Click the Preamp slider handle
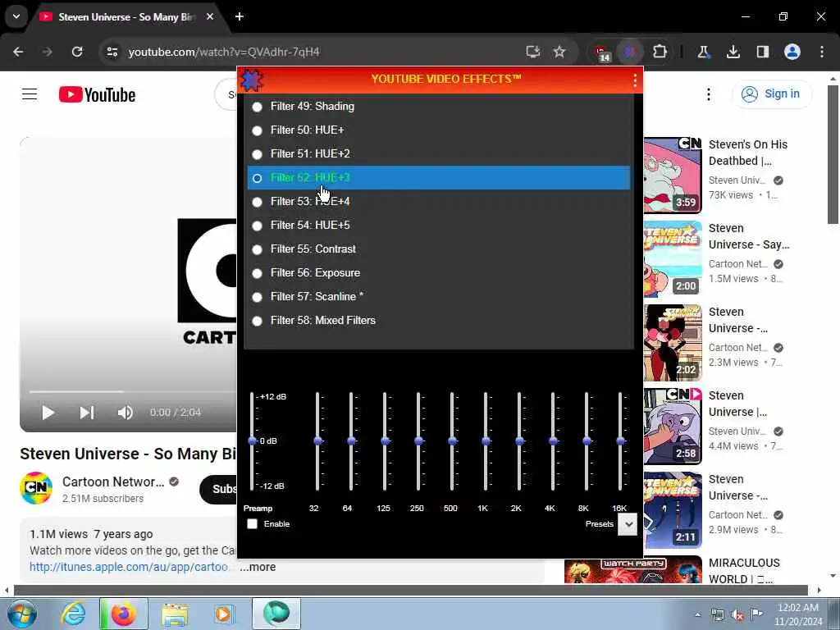This screenshot has width=840, height=630. tap(253, 441)
